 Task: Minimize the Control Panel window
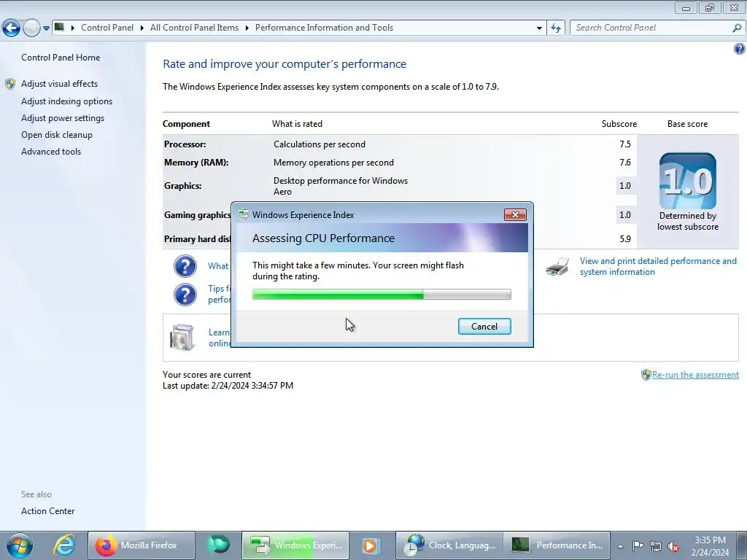686,7
